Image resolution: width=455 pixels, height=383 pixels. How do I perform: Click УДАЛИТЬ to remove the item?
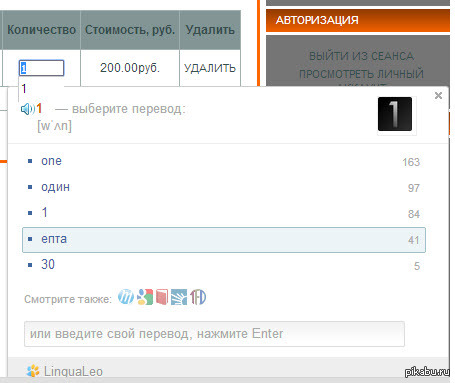pos(210,68)
